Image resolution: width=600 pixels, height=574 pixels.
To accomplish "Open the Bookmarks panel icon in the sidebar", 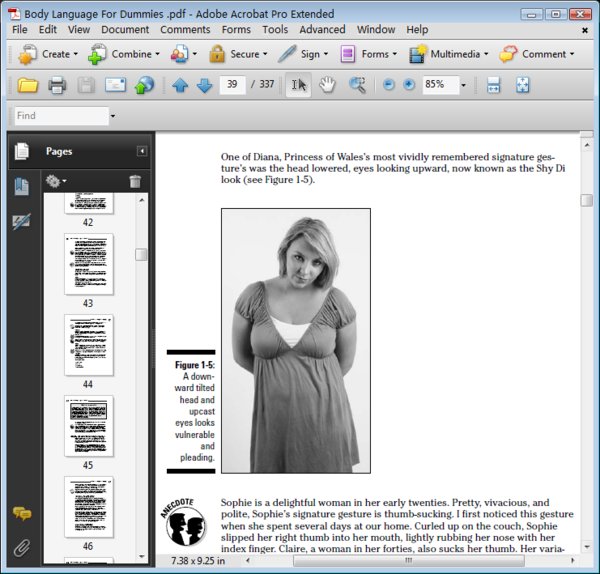I will tap(21, 187).
